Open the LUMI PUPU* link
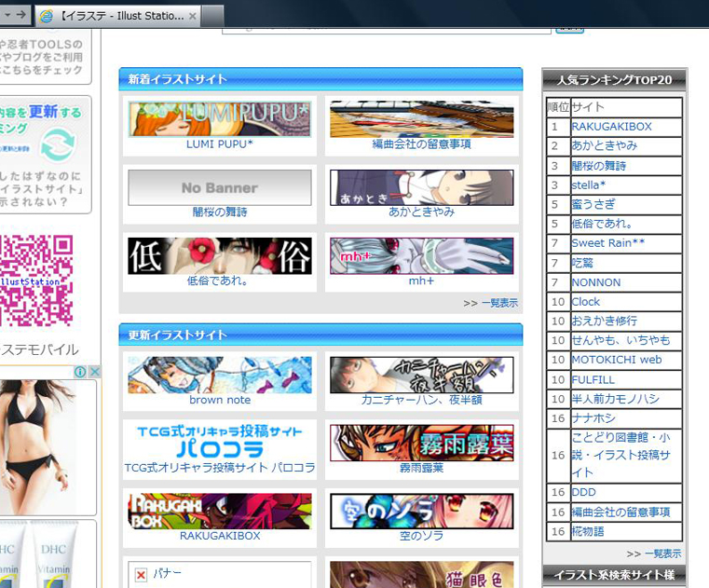709x588 pixels. click(220, 144)
